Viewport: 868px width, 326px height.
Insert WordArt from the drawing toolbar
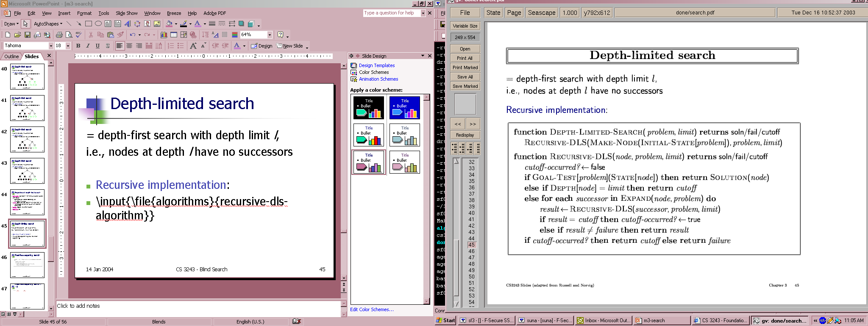(127, 24)
